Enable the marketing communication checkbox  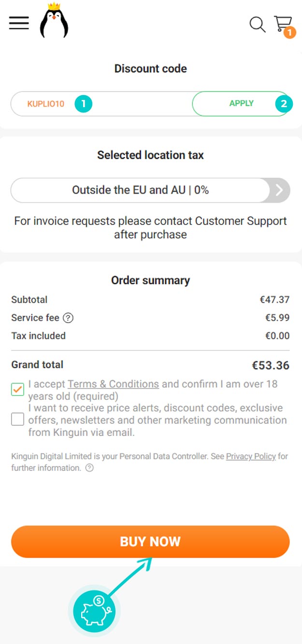click(18, 419)
